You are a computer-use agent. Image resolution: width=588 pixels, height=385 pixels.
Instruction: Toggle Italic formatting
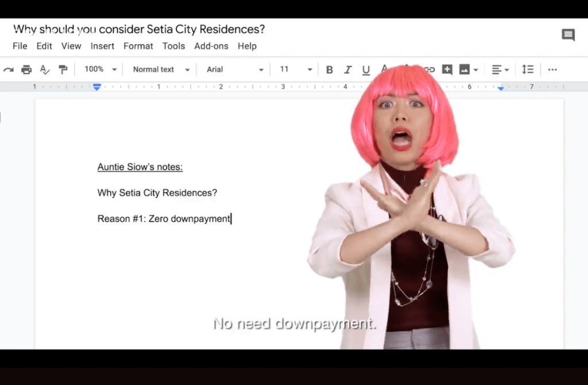coord(347,70)
